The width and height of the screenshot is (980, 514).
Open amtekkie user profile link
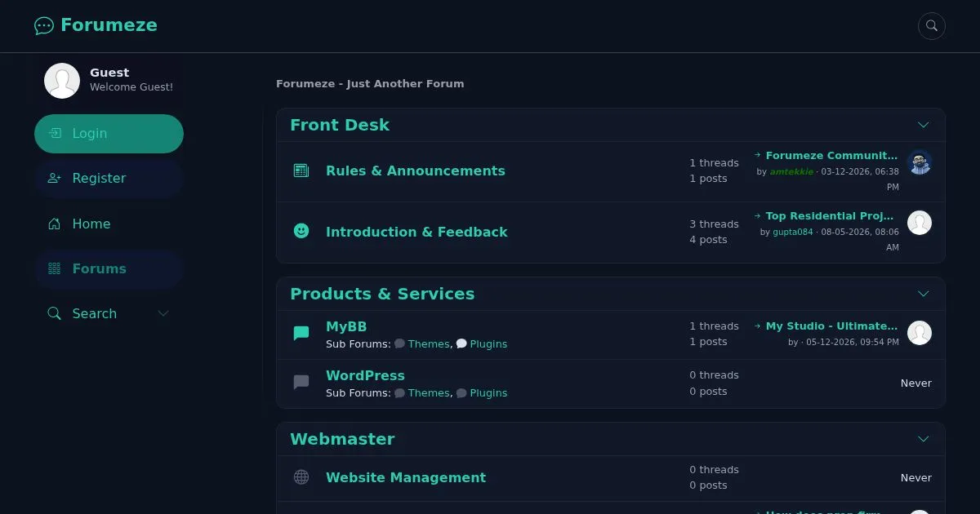(791, 172)
